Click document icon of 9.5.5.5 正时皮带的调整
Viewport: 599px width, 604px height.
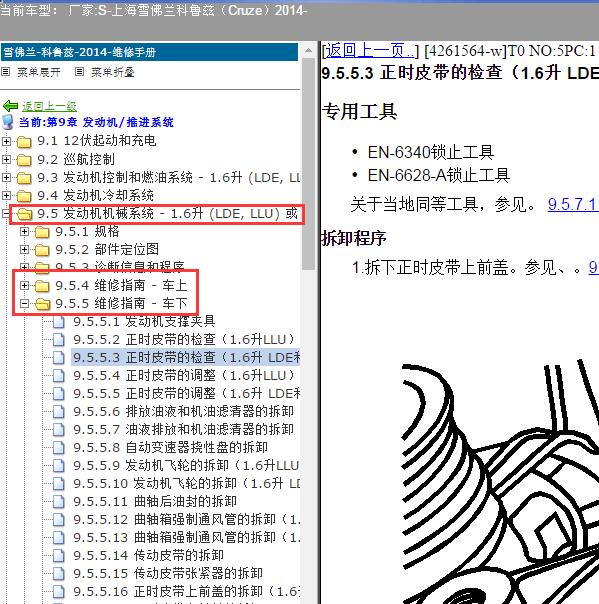pos(59,394)
